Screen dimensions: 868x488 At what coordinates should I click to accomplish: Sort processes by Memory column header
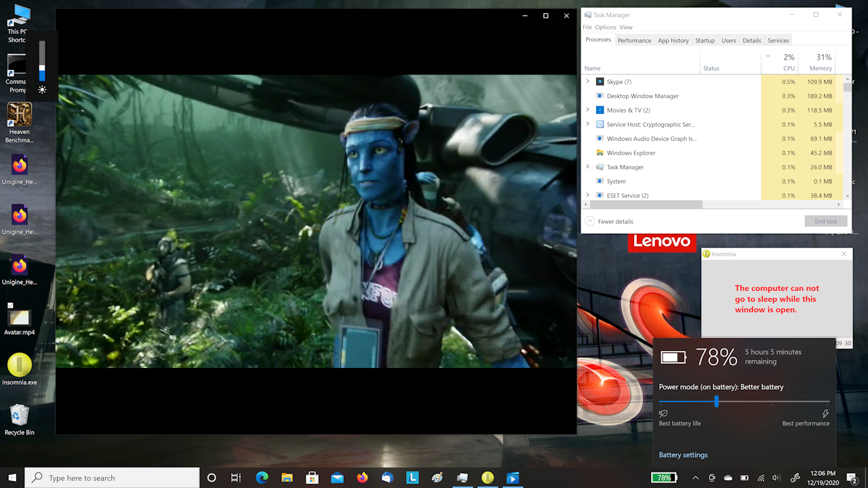[817, 62]
